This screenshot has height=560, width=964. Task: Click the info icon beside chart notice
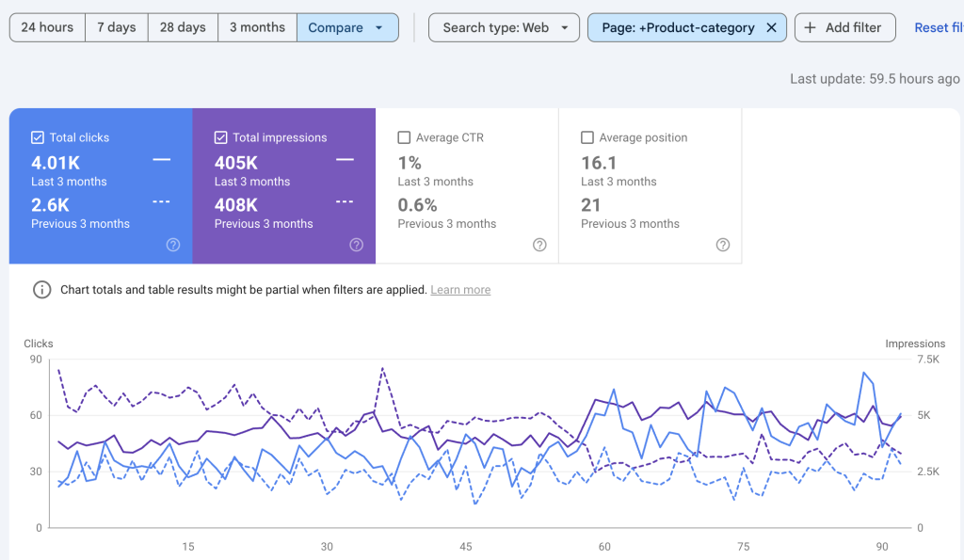[41, 290]
